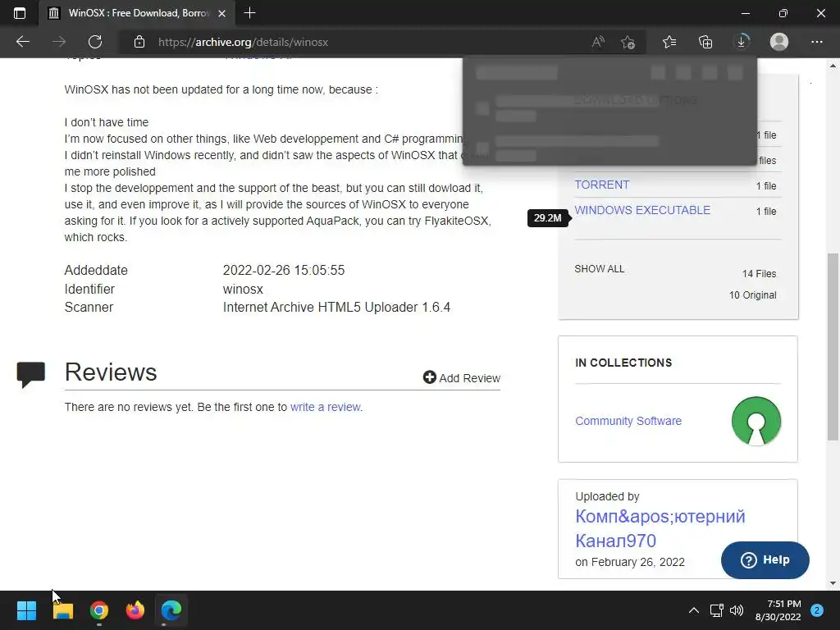View site information lock icon
The height and width of the screenshot is (630, 840).
pos(139,42)
